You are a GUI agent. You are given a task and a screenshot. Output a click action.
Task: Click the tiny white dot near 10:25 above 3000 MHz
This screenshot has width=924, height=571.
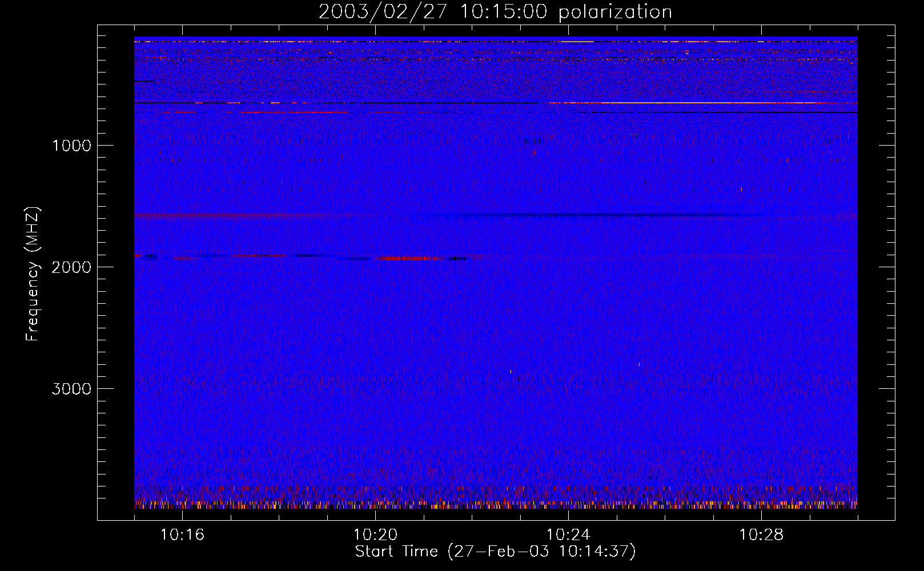click(639, 364)
